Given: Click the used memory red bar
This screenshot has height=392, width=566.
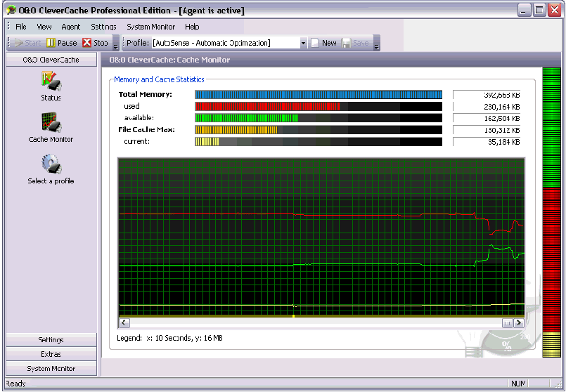Looking at the screenshot, I should click(x=267, y=106).
